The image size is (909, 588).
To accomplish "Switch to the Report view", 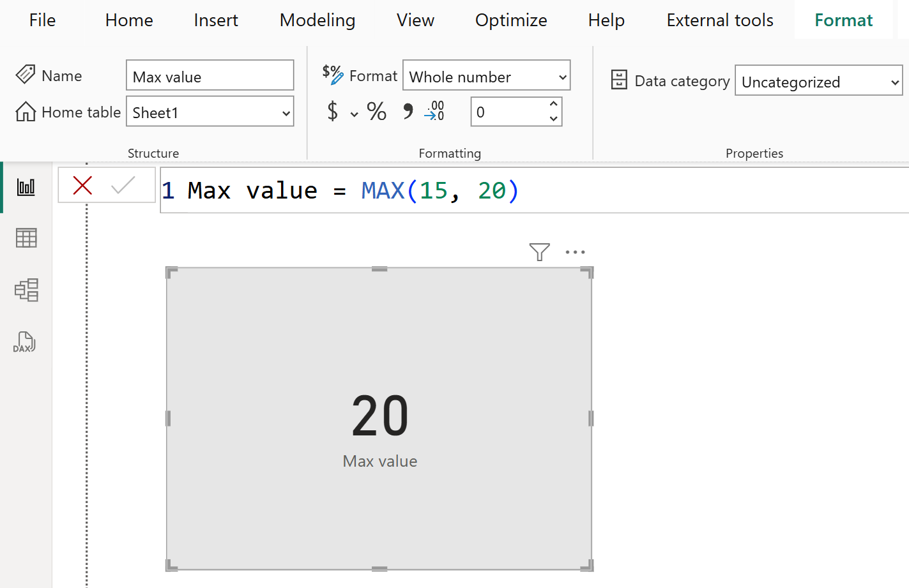I will [26, 186].
